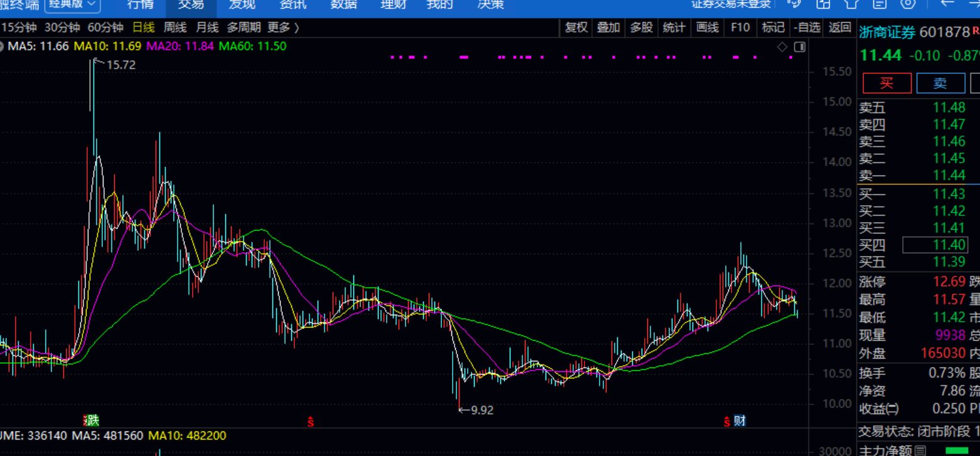The width and height of the screenshot is (980, 456).
Task: Open the 我的 menu
Action: (x=439, y=4)
